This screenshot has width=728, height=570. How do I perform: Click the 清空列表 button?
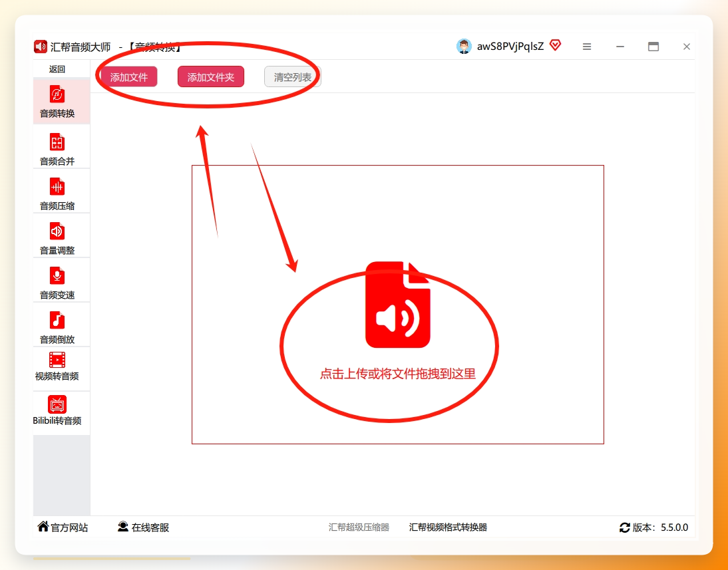pyautogui.click(x=293, y=77)
